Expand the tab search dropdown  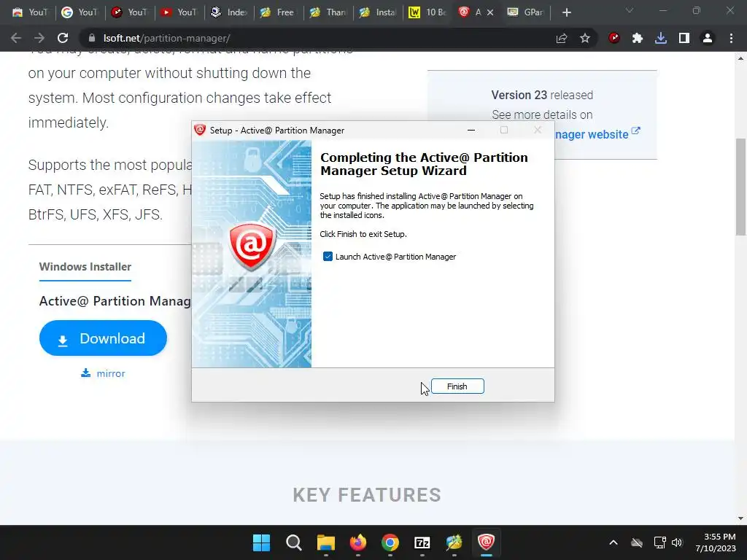(x=630, y=10)
